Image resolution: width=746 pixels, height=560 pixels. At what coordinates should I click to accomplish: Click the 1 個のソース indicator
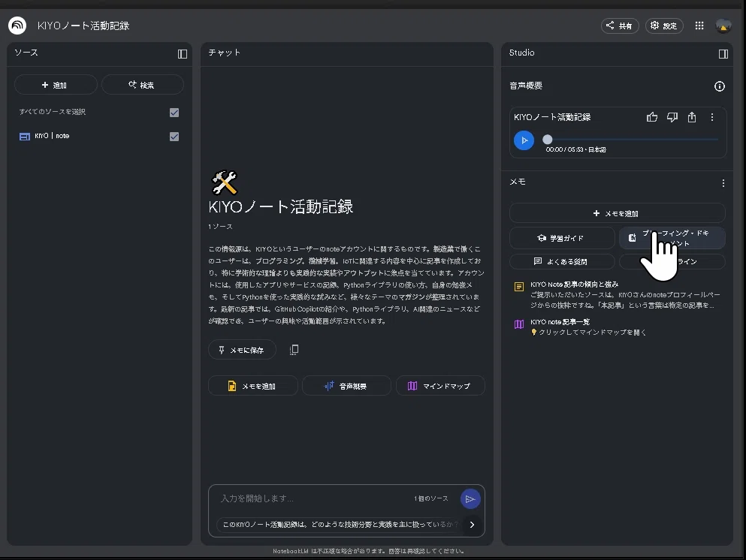coord(431,498)
